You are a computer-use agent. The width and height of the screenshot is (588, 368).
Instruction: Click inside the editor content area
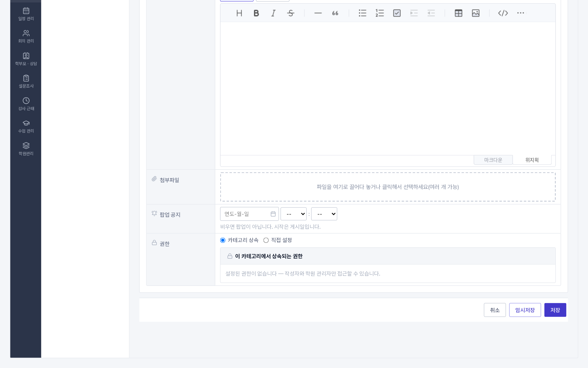(x=388, y=89)
